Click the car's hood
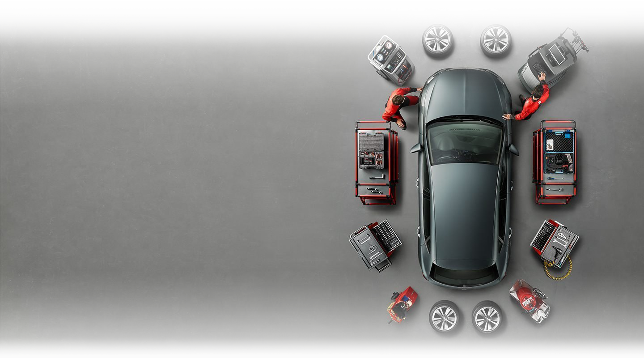Screen dimensions: 644x358 pos(465,92)
